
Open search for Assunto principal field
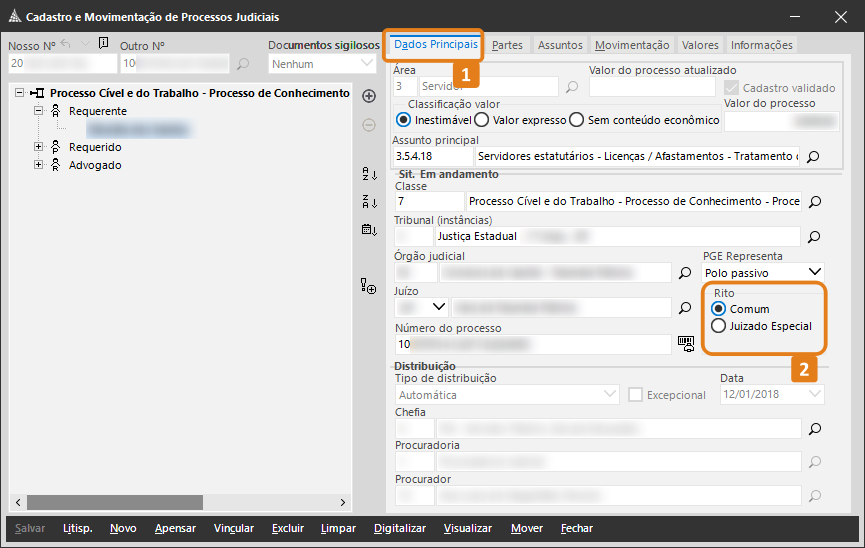coord(813,157)
